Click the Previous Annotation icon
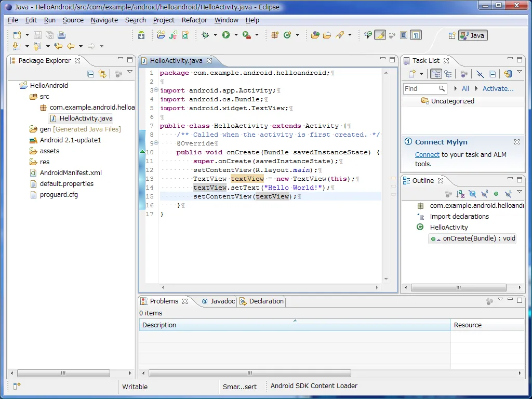Viewport: 532px width, 399px height. pos(37,46)
